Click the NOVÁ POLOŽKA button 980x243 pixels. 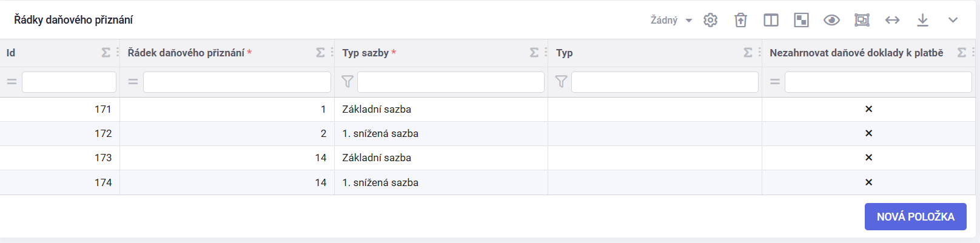pos(915,216)
